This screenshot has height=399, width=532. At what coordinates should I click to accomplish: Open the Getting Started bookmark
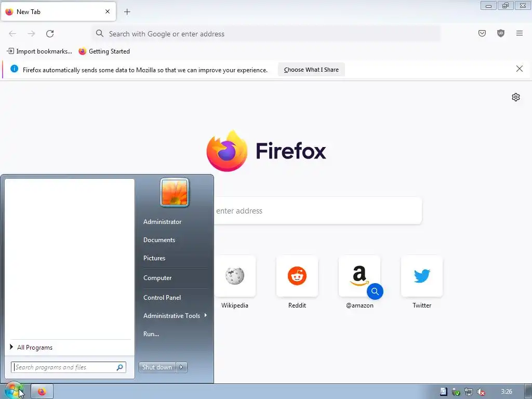coord(104,51)
